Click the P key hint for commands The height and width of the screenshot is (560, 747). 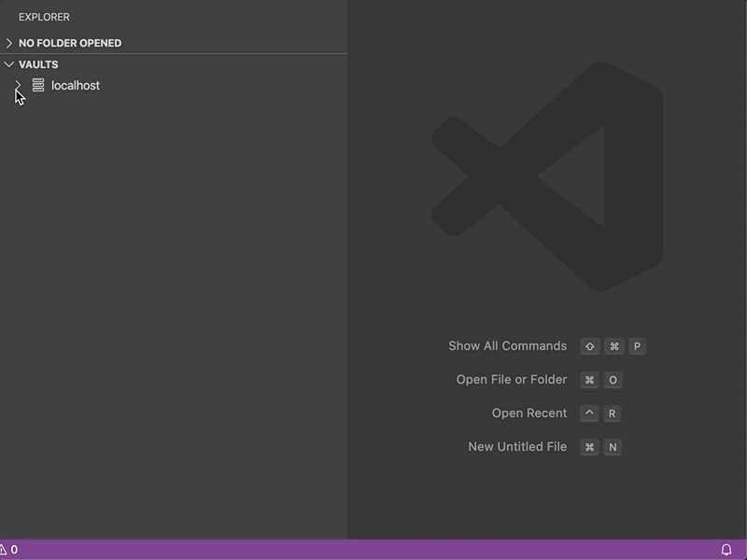(x=637, y=346)
